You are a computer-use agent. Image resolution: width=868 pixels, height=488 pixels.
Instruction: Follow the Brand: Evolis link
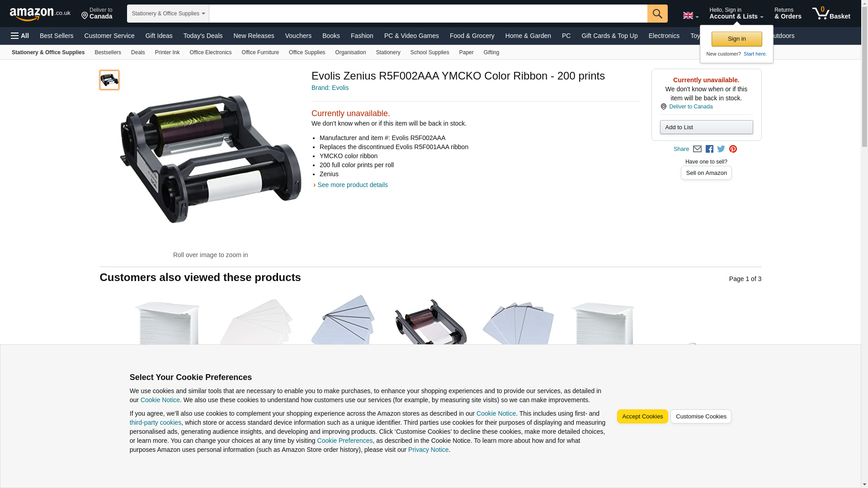coord(330,88)
